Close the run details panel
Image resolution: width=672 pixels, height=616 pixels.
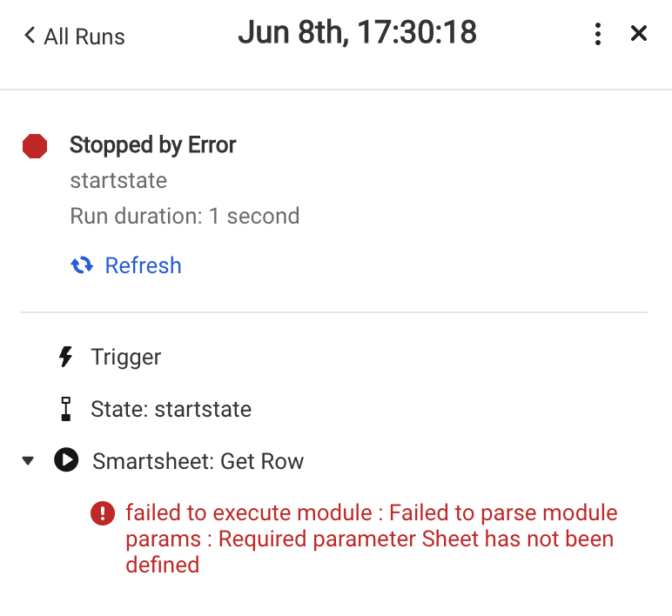tap(639, 33)
